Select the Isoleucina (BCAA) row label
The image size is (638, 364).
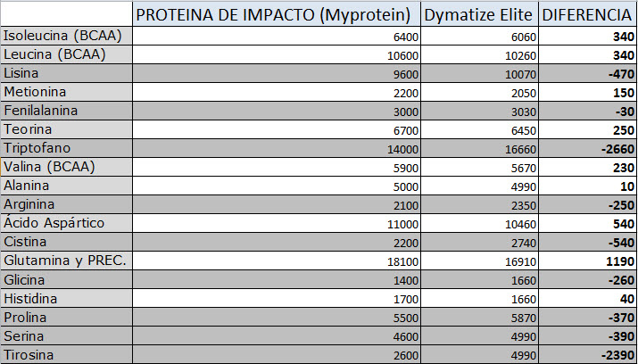62,36
